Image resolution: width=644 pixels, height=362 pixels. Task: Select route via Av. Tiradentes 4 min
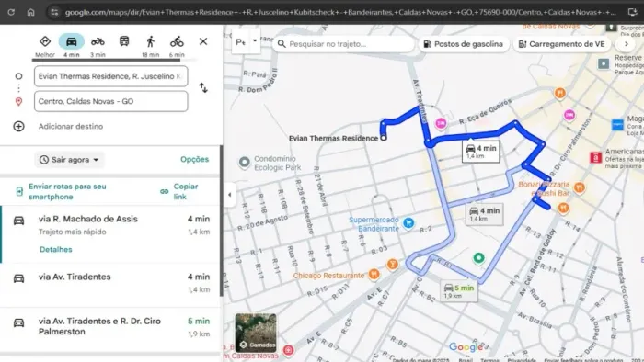click(111, 285)
